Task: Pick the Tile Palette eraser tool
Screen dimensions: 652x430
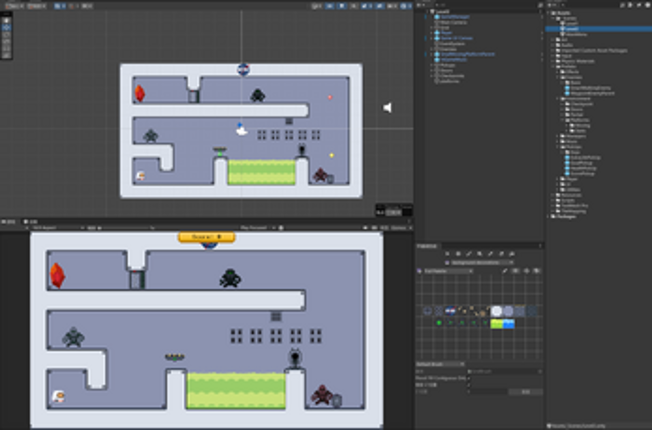Action: pyautogui.click(x=501, y=254)
